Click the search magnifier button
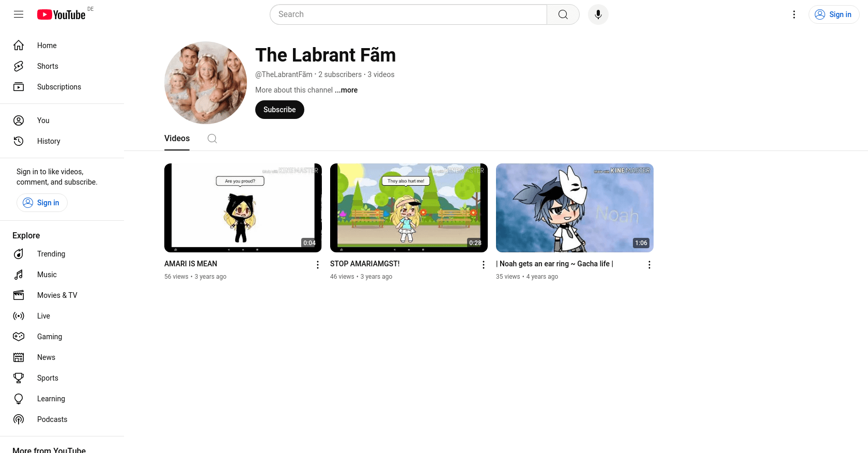This screenshot has width=868, height=453. 563,14
